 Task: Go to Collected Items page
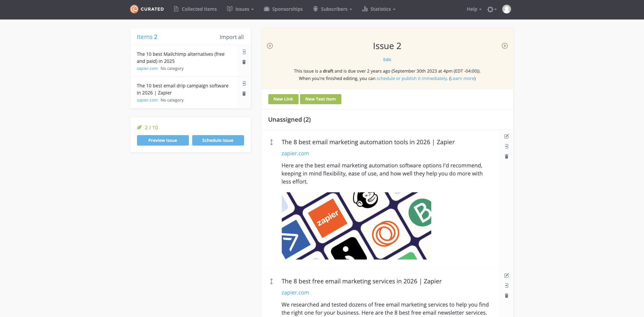point(195,9)
